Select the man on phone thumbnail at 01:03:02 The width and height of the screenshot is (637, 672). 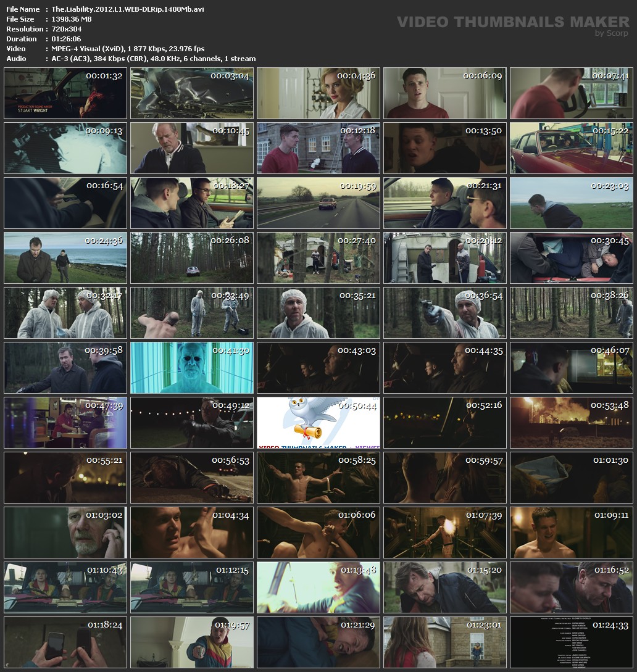pos(65,533)
